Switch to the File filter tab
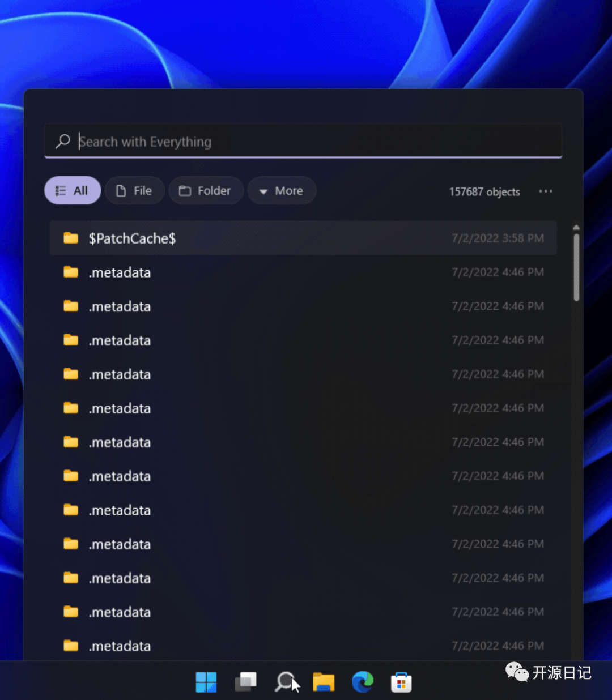Viewport: 612px width, 700px height. click(x=135, y=191)
